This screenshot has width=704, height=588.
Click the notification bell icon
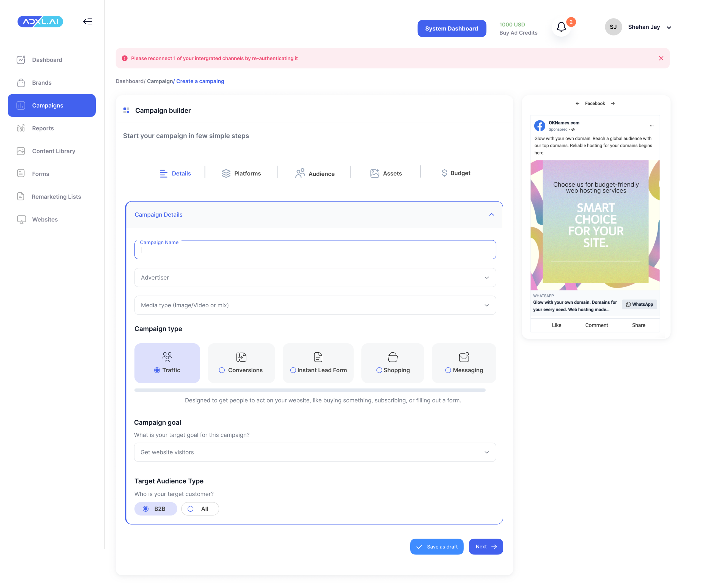click(561, 27)
